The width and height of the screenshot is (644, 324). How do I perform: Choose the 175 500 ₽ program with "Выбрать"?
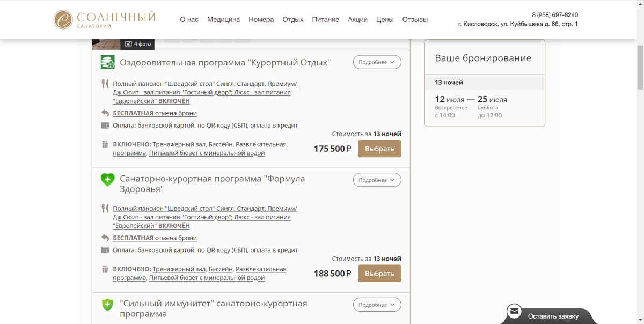coord(379,149)
